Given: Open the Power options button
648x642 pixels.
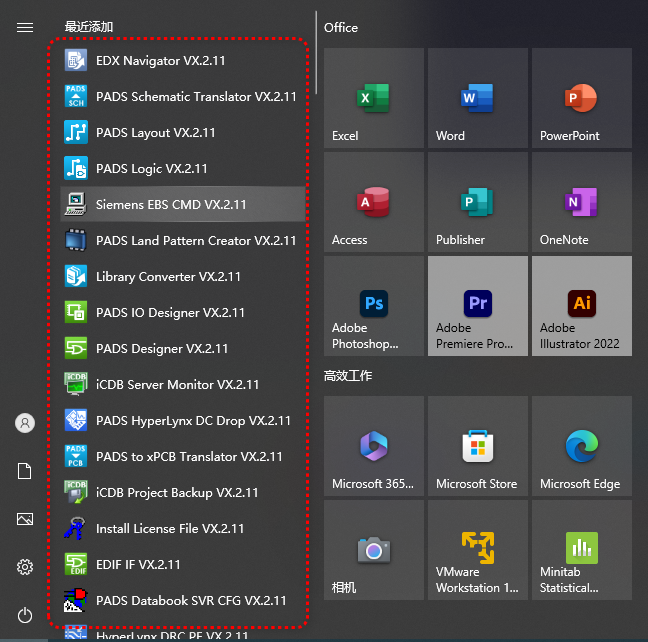Looking at the screenshot, I should [x=25, y=615].
